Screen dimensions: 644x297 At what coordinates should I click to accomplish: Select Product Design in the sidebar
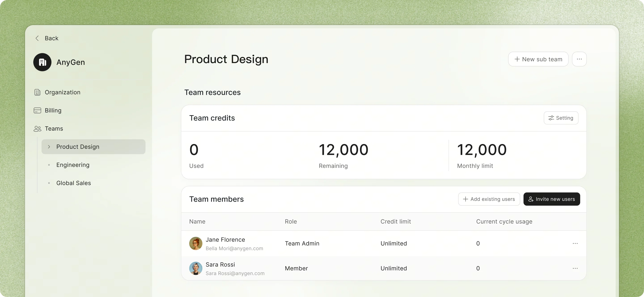pyautogui.click(x=93, y=147)
